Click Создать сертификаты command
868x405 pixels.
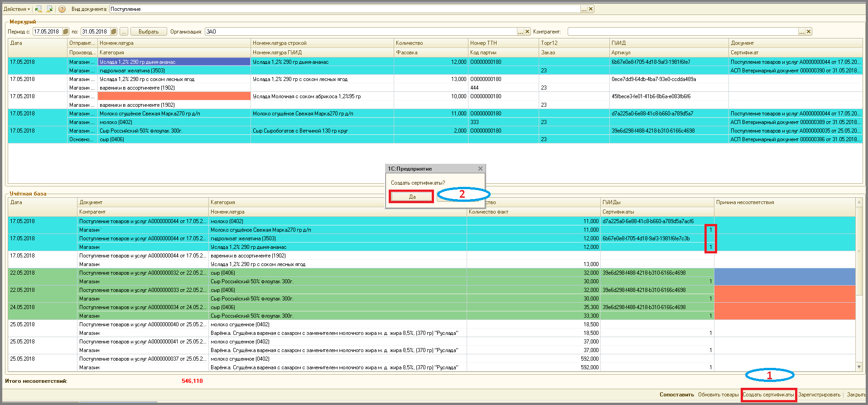tap(768, 395)
